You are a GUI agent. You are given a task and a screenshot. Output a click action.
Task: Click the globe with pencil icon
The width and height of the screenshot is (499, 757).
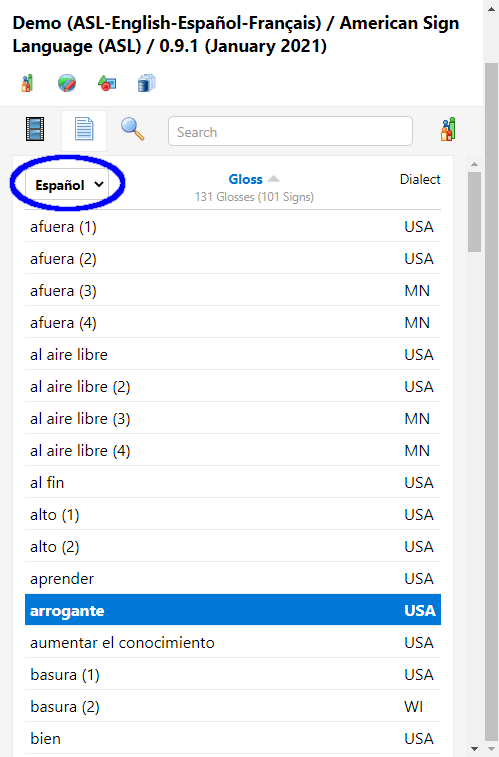point(67,83)
